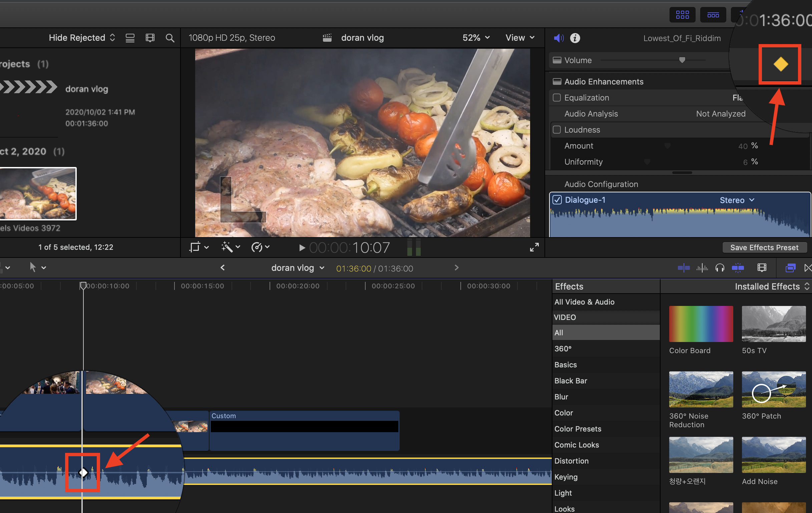Toggle audio skimming waveform icon

click(702, 268)
